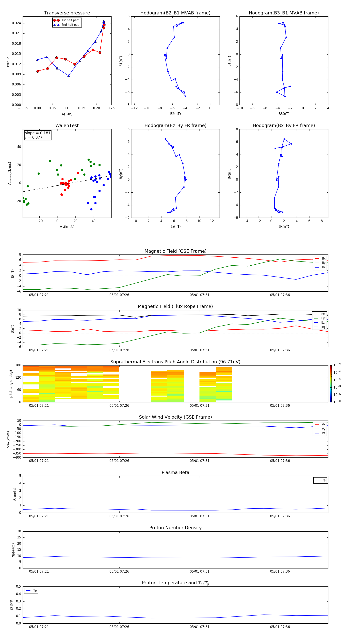
Task: Click the dashed regression line in WalenTest
Action: [67, 184]
